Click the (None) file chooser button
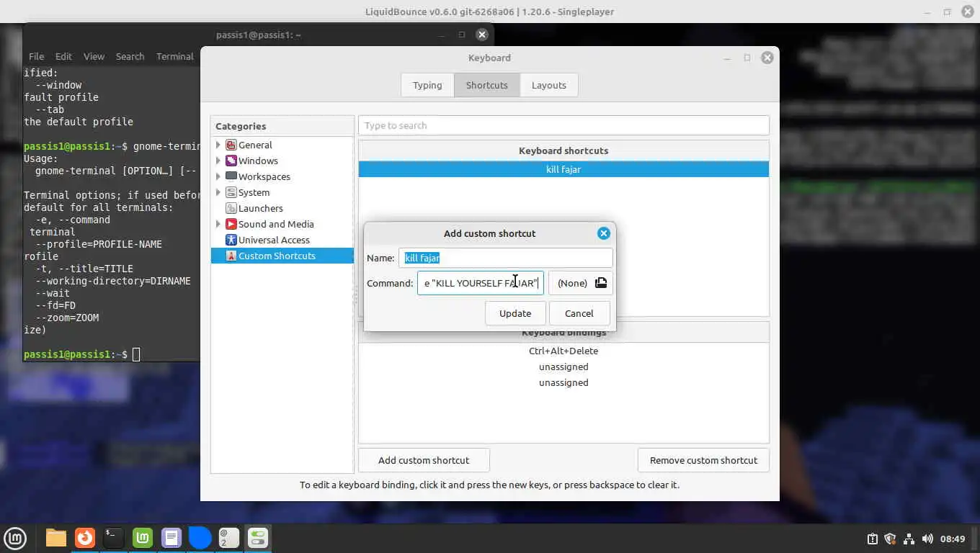The height and width of the screenshot is (553, 980). point(581,283)
